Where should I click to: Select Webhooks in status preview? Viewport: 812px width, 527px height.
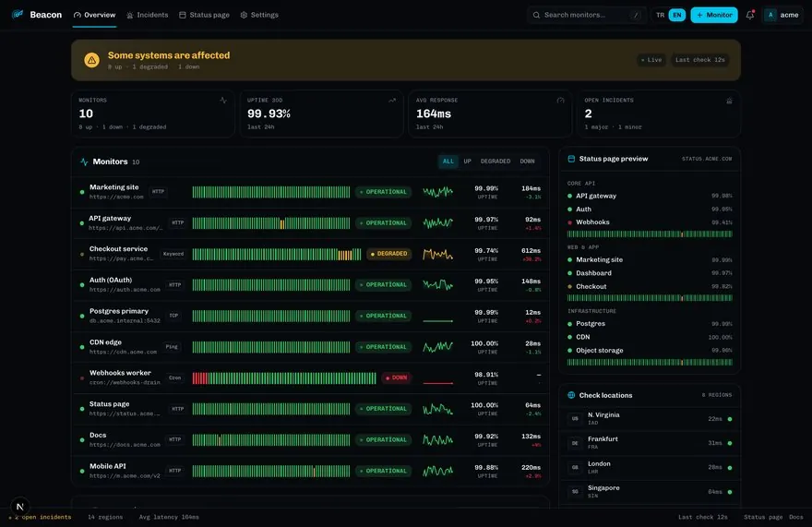pos(650,222)
